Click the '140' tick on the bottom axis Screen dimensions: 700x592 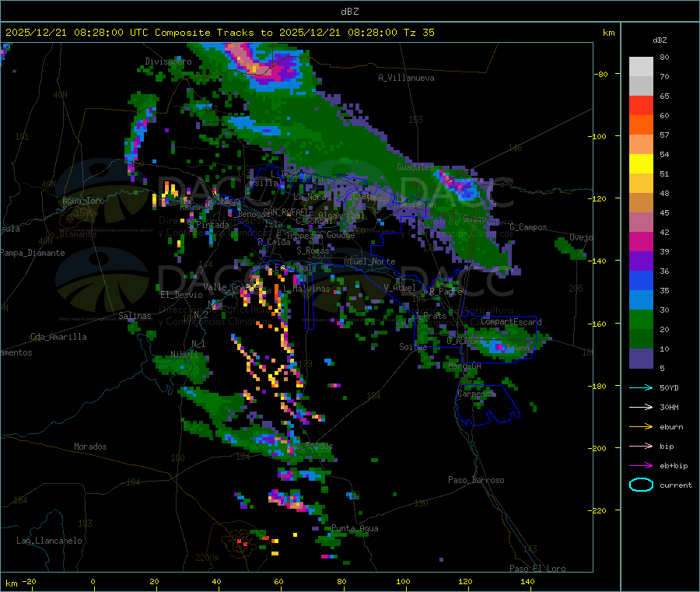click(527, 581)
